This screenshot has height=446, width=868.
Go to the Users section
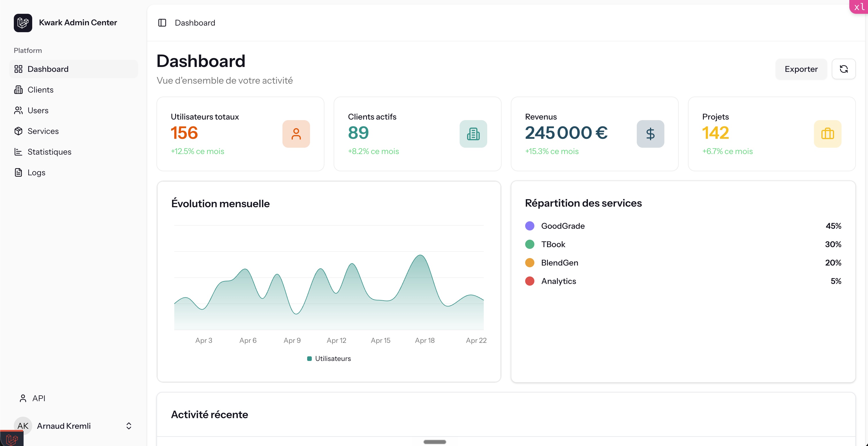73,110
